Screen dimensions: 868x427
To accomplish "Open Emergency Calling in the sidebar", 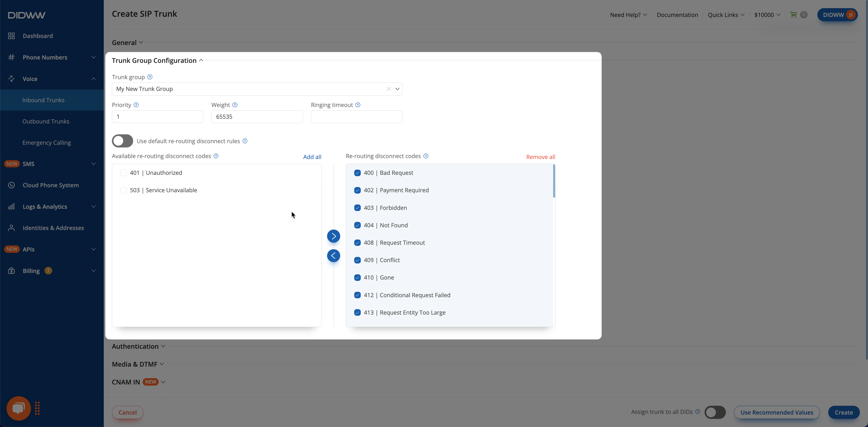I will coord(52,142).
